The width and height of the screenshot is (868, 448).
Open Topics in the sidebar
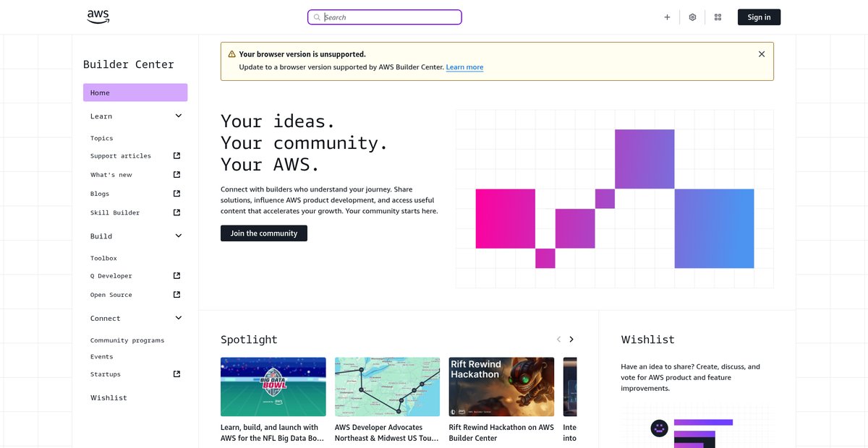(x=102, y=138)
